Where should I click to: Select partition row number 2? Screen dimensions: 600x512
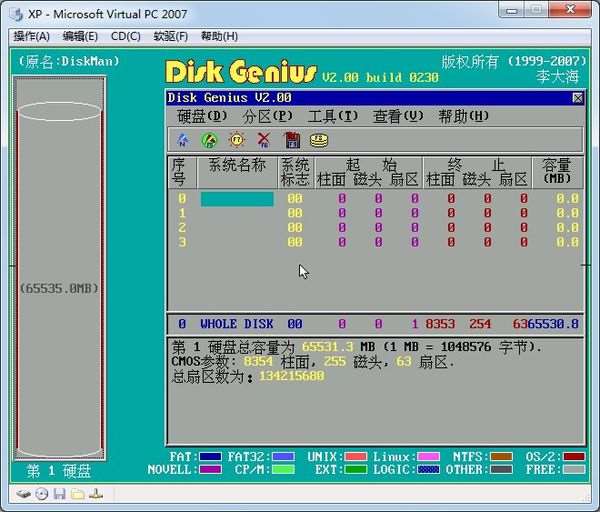[377, 228]
